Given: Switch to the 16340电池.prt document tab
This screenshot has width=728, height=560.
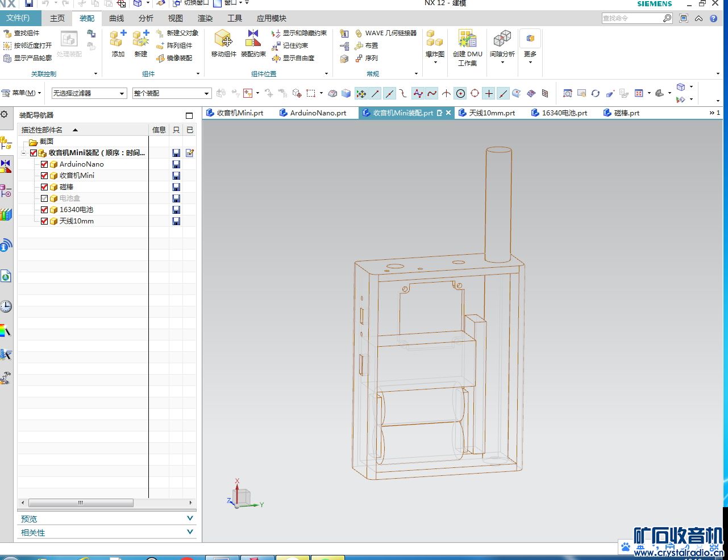Looking at the screenshot, I should click(x=560, y=113).
